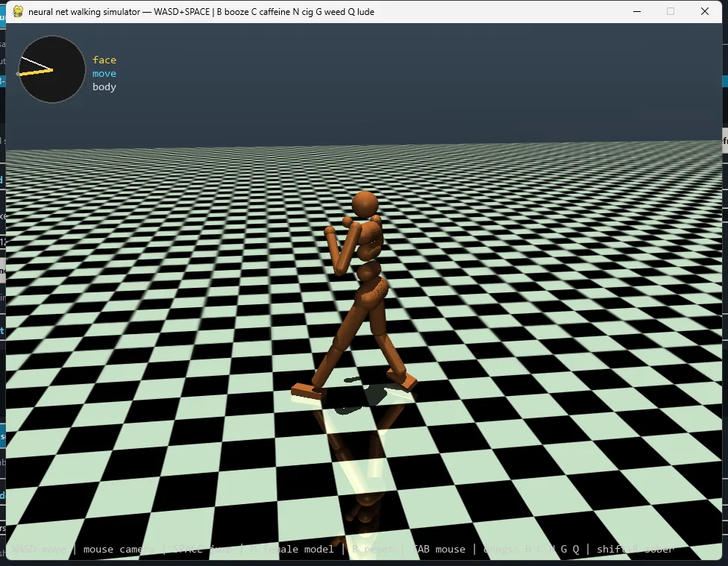Minimize the walking simulator window
Viewport: 728px width, 566px height.
(637, 12)
